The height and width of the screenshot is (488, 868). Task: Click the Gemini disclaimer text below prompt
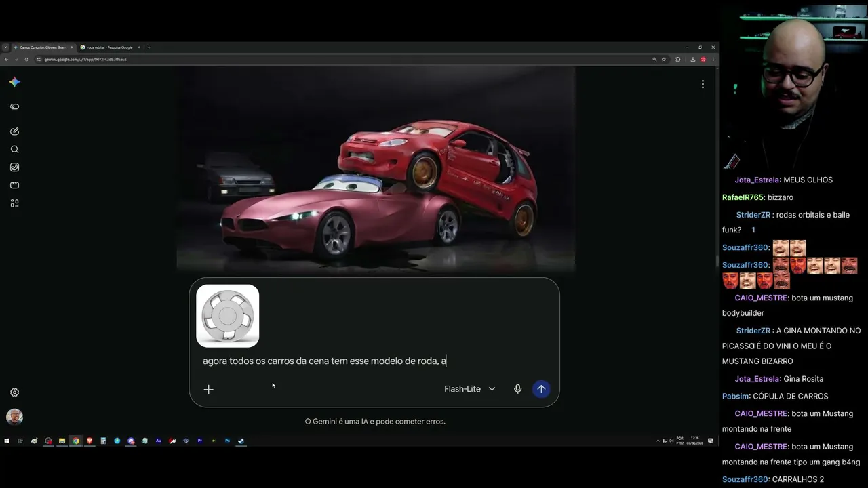(375, 421)
